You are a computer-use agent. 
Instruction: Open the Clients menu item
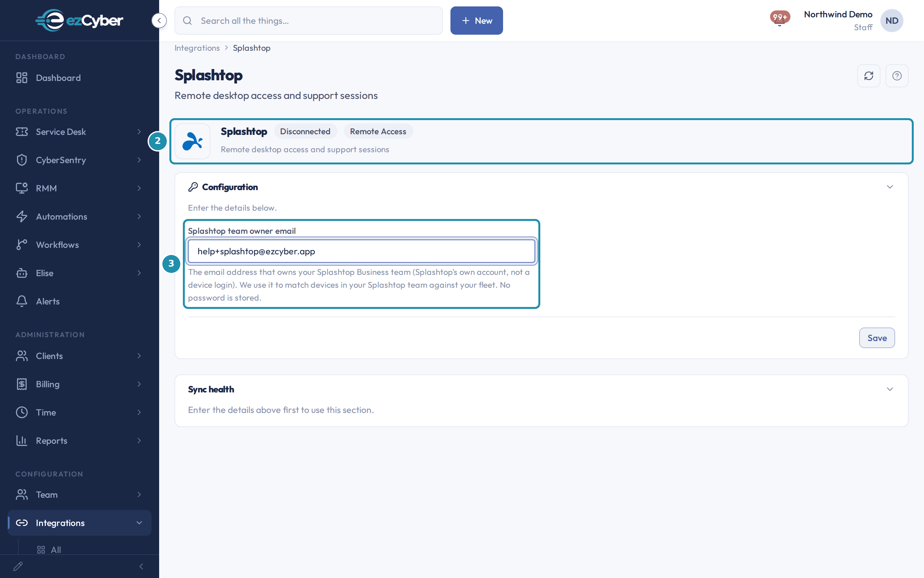click(80, 356)
